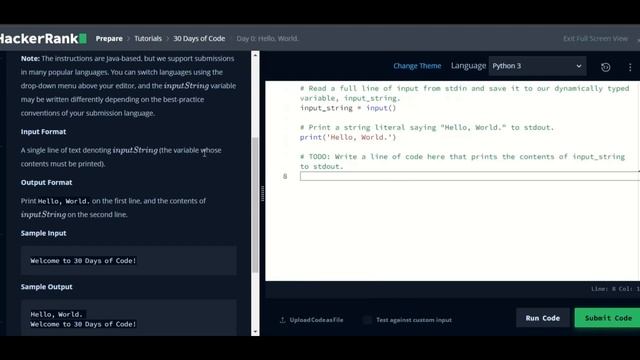Click the Run Code button
The image size is (640, 360).
coord(542,318)
